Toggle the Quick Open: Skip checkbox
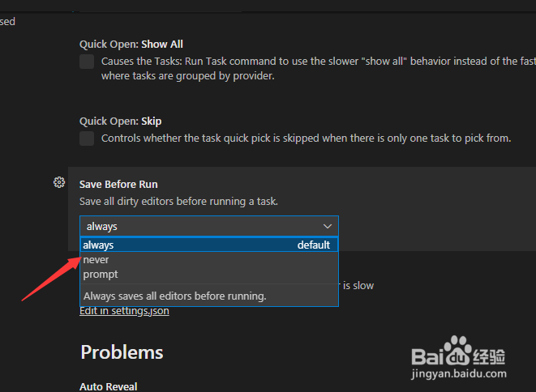Image resolution: width=536 pixels, height=392 pixels. (x=87, y=138)
